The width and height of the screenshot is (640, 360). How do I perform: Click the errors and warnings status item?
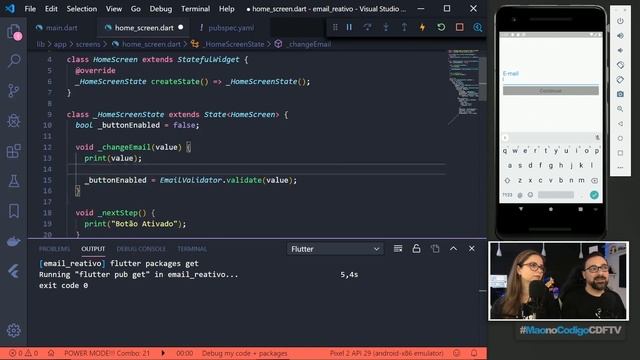click(23, 353)
